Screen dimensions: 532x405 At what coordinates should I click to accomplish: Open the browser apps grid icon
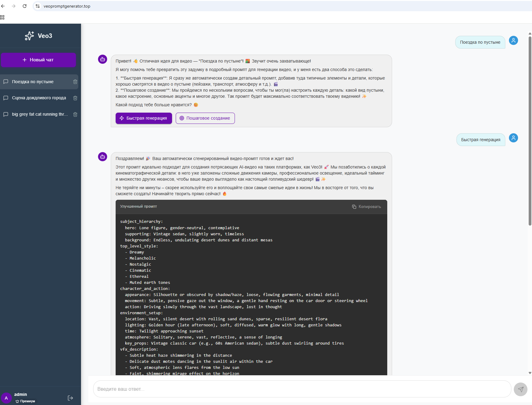(2, 17)
